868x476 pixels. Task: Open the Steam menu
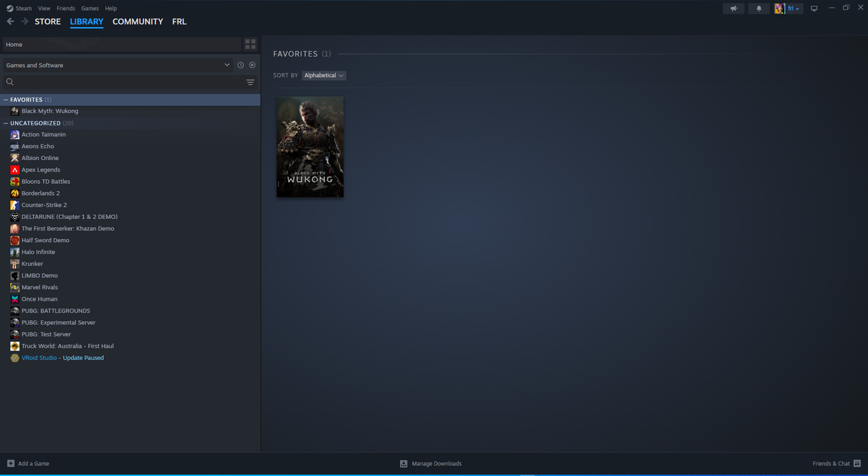[x=24, y=8]
